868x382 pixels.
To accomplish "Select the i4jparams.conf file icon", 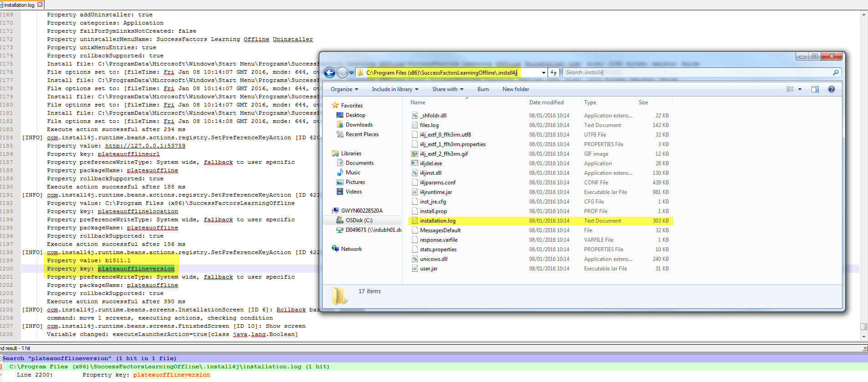I will click(x=415, y=183).
